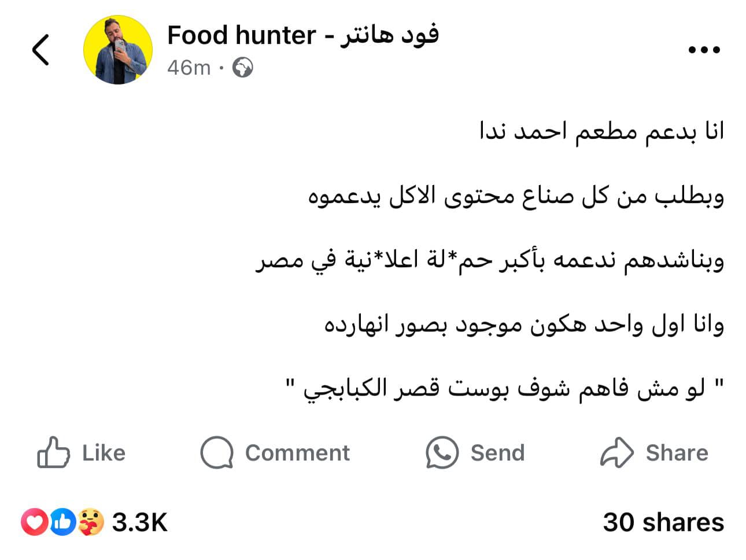Open the three-dot post options menu
Viewport: 746px width, 560px height.
pos(704,50)
